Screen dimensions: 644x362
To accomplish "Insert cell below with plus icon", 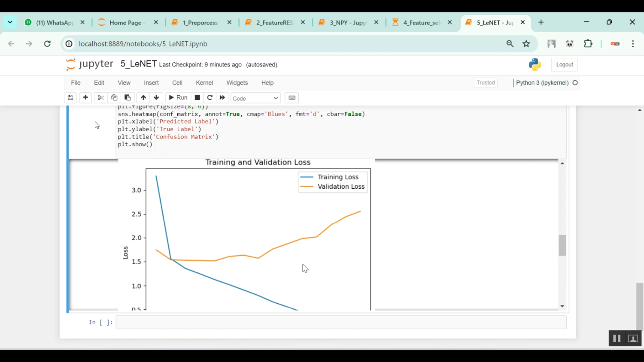I will 85,98.
